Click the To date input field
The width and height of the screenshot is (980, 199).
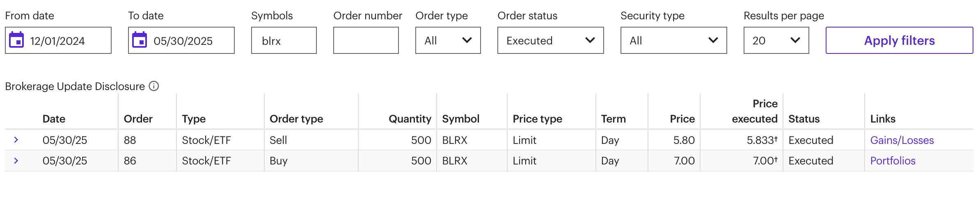coord(189,41)
